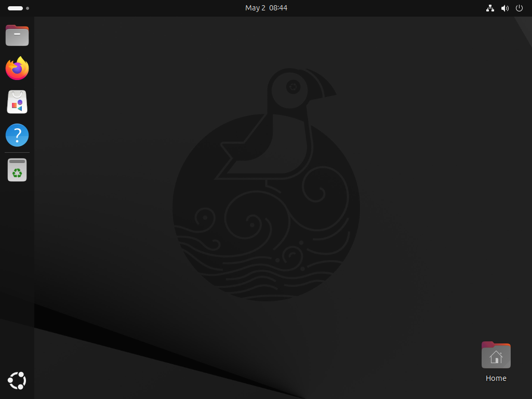Click the wired network status icon

coord(490,8)
